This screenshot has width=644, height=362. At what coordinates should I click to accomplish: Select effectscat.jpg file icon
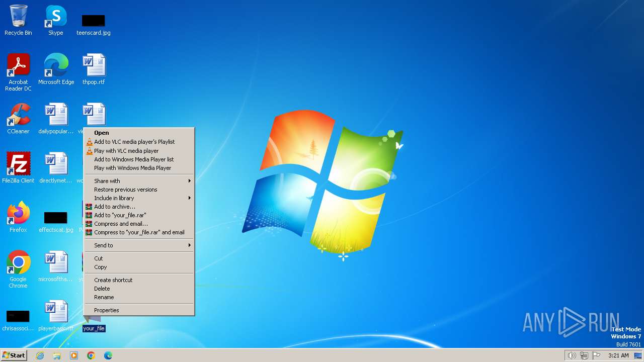coord(56,221)
